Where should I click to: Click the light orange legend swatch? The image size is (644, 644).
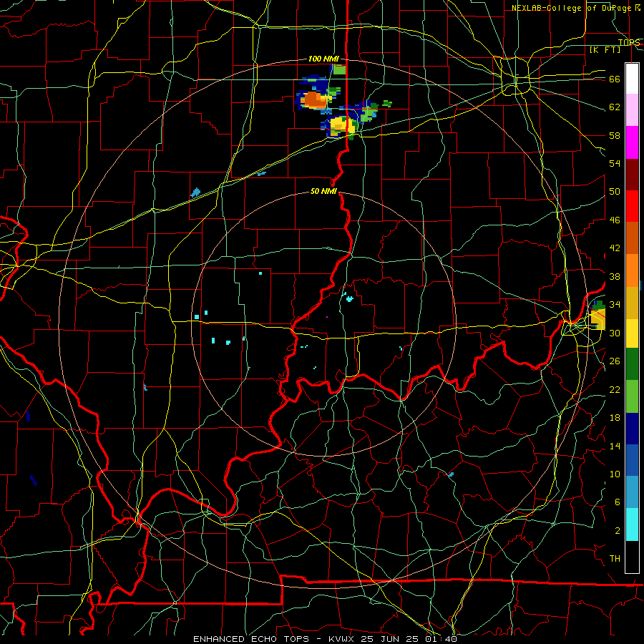[632, 270]
